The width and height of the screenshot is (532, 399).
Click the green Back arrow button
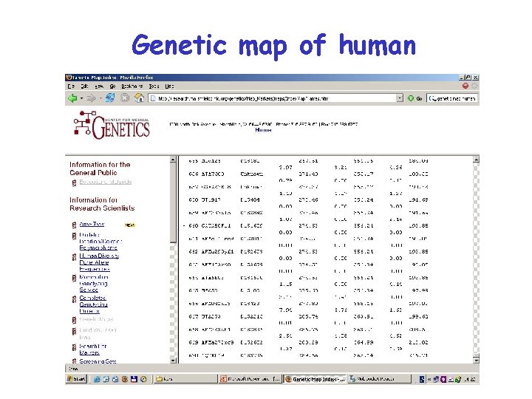coord(72,98)
